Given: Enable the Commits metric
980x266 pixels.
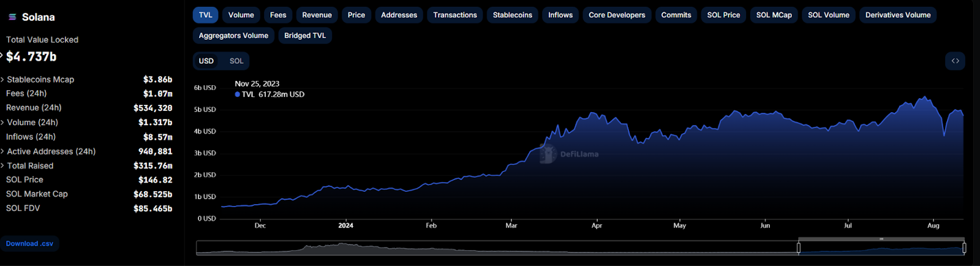Looking at the screenshot, I should 676,15.
